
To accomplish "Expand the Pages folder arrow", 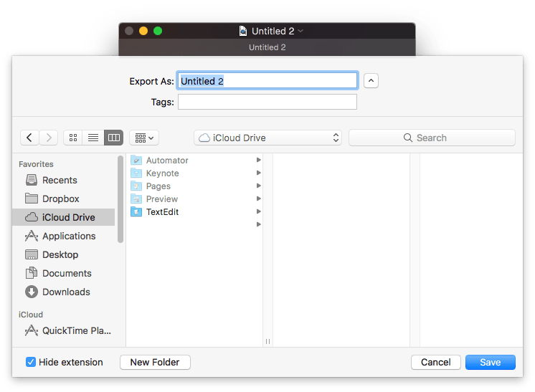I will pos(259,186).
